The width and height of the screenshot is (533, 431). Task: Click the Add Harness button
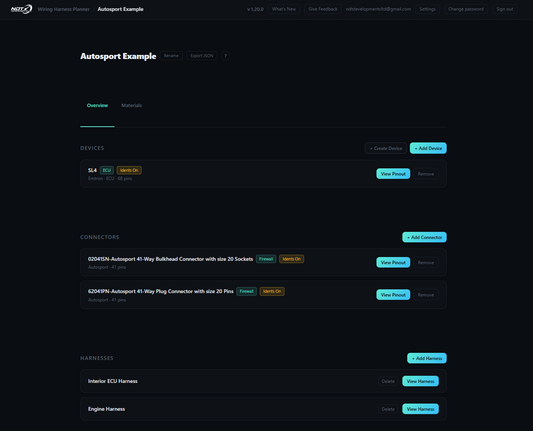[x=427, y=358]
